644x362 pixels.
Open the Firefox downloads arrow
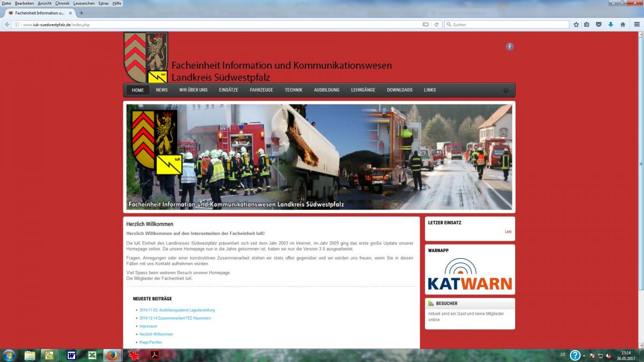pyautogui.click(x=611, y=25)
